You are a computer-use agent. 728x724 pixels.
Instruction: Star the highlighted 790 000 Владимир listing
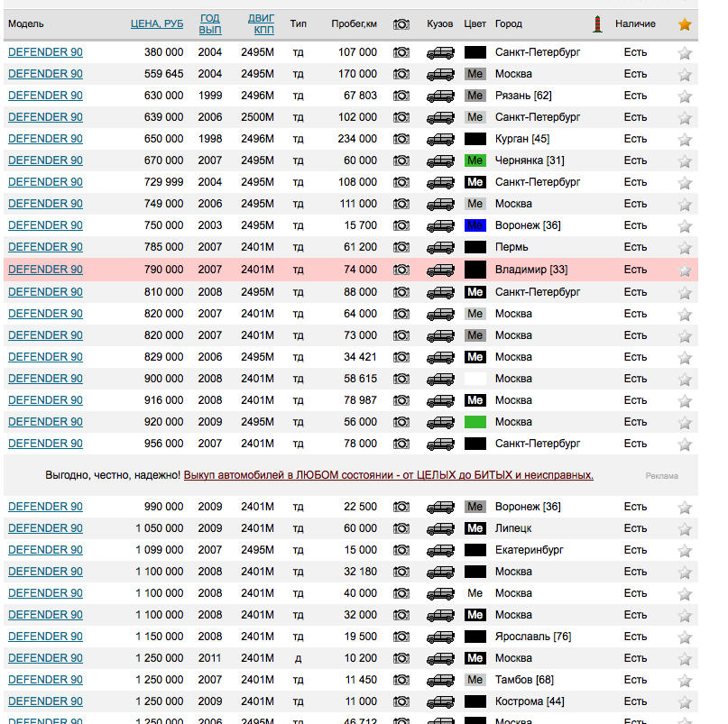685,270
